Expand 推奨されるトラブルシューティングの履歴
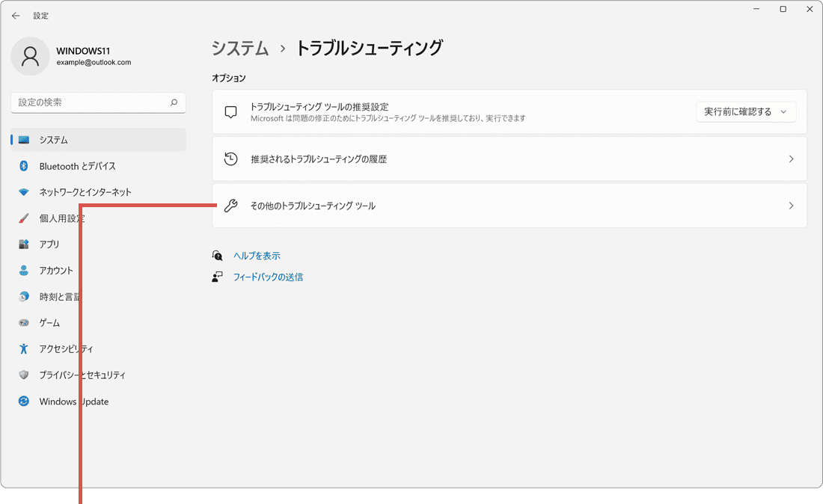Viewport: 823px width, 504px height. click(x=509, y=159)
